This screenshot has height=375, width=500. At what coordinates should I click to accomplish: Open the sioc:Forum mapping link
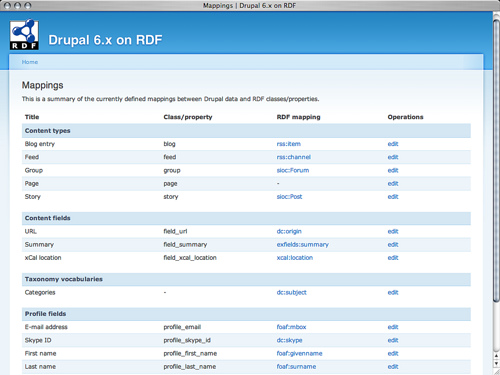(x=293, y=170)
